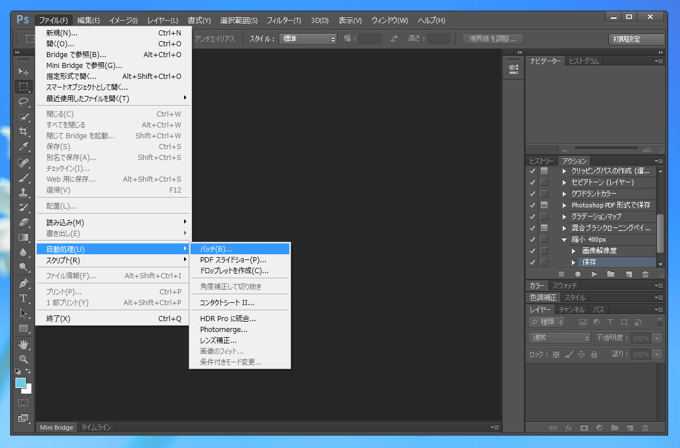
Task: Select the Pen tool
Action: (x=23, y=283)
